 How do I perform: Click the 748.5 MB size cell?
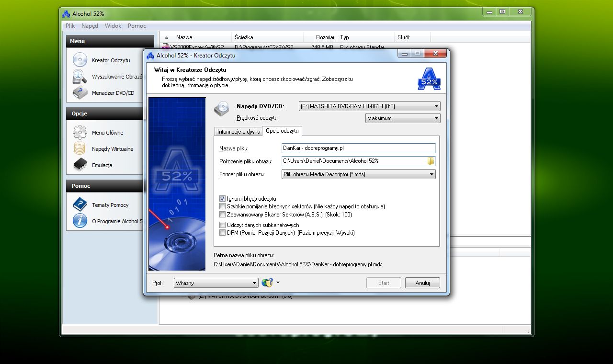point(322,47)
